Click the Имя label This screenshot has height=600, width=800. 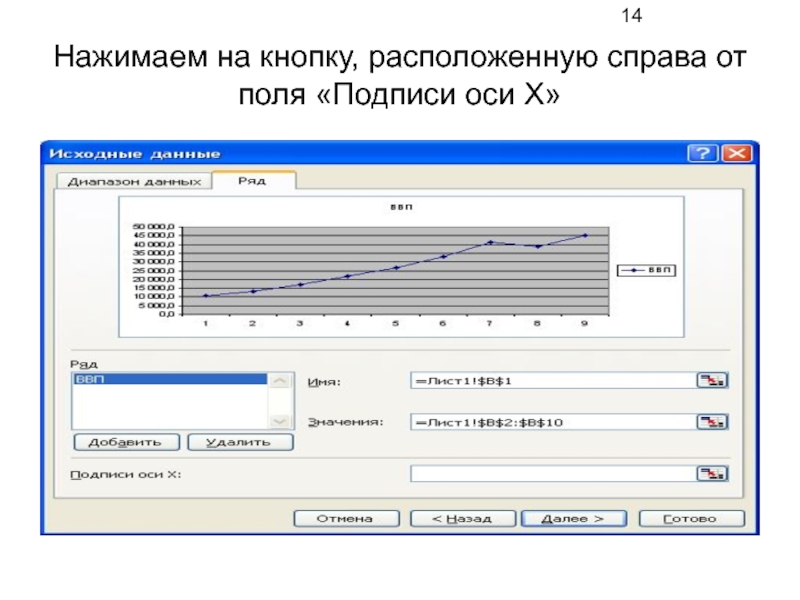324,382
